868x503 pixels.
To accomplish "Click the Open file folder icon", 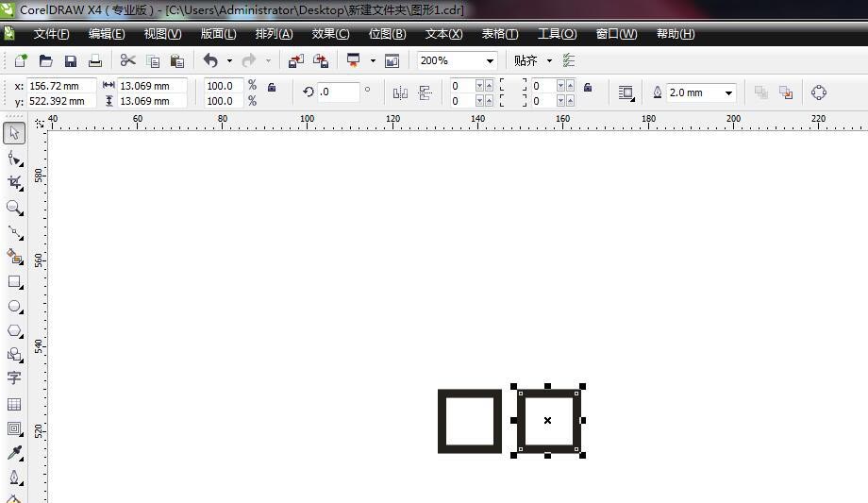I will [45, 60].
